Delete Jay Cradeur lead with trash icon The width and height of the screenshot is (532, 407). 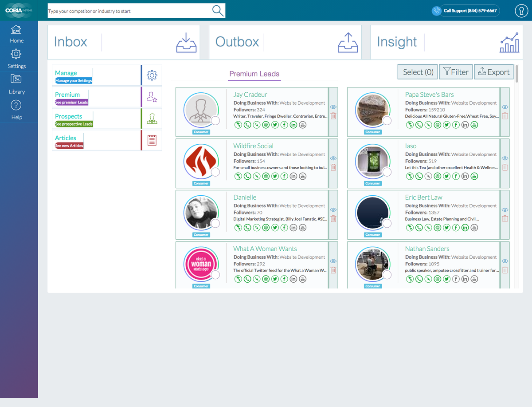click(x=333, y=116)
